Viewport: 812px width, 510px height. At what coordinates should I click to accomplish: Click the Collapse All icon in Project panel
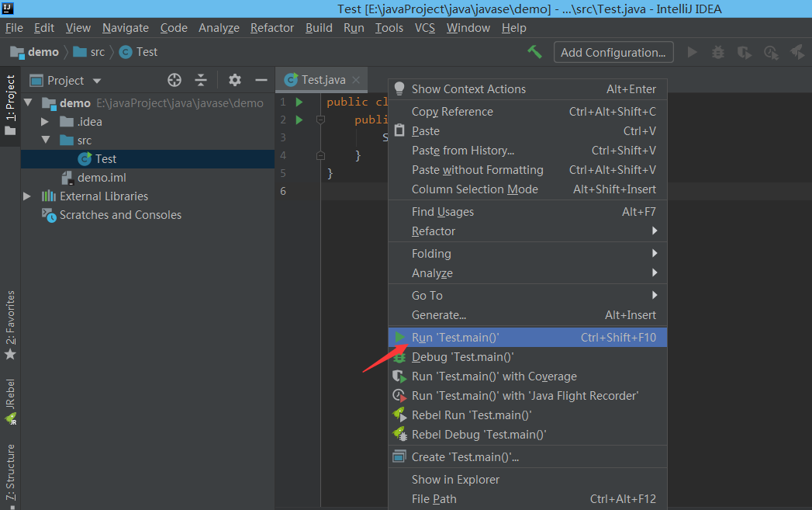[x=201, y=80]
